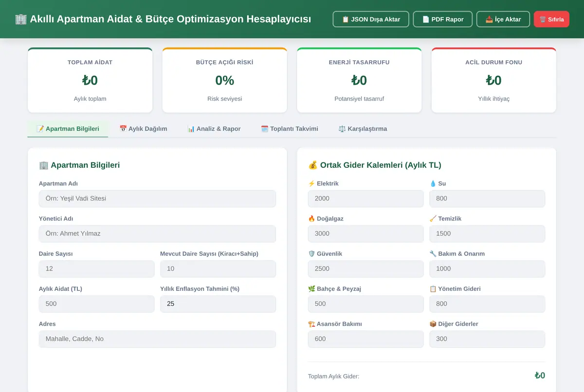
Task: Go to the Analiz & Rapor tab
Action: pos(214,129)
